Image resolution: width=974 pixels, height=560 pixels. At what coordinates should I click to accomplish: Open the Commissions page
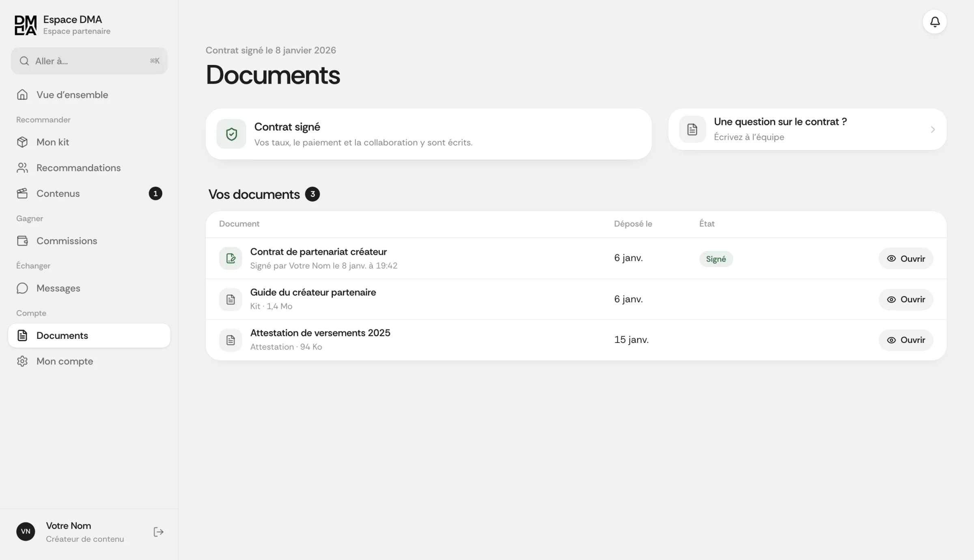(89, 241)
